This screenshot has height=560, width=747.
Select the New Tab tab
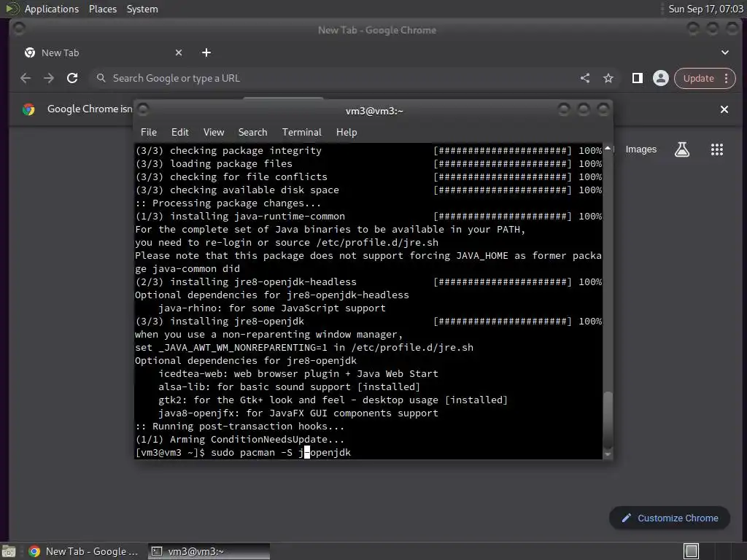point(102,52)
